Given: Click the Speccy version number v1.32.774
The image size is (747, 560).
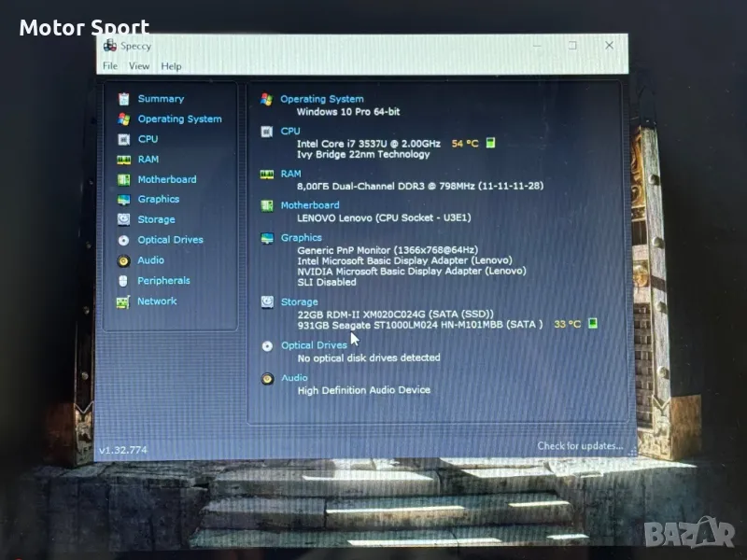Looking at the screenshot, I should click(x=123, y=450).
